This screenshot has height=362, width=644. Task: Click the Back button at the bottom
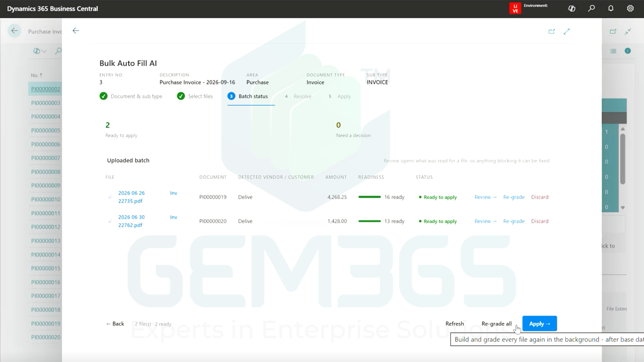tap(115, 324)
